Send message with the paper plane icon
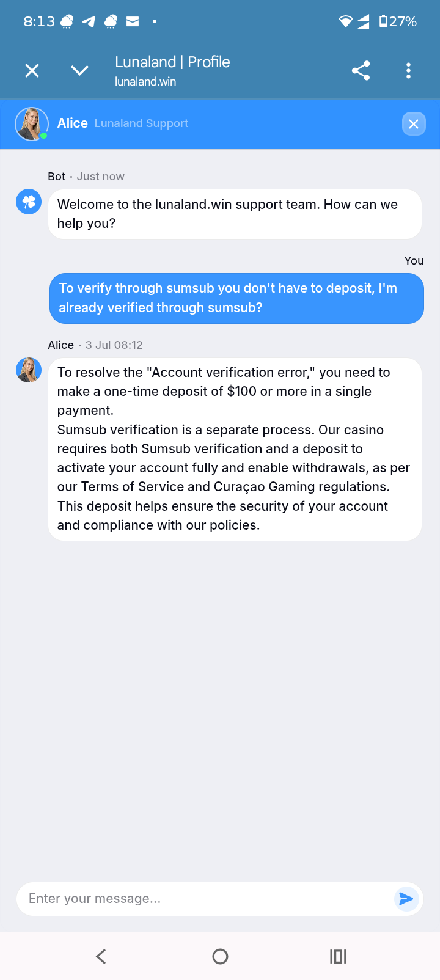Viewport: 440px width, 980px height. [x=406, y=899]
